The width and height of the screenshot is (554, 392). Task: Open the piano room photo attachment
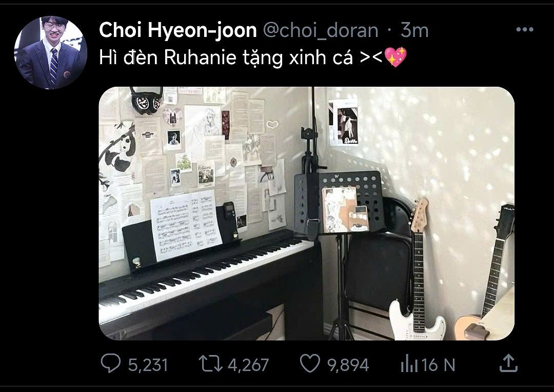point(306,213)
